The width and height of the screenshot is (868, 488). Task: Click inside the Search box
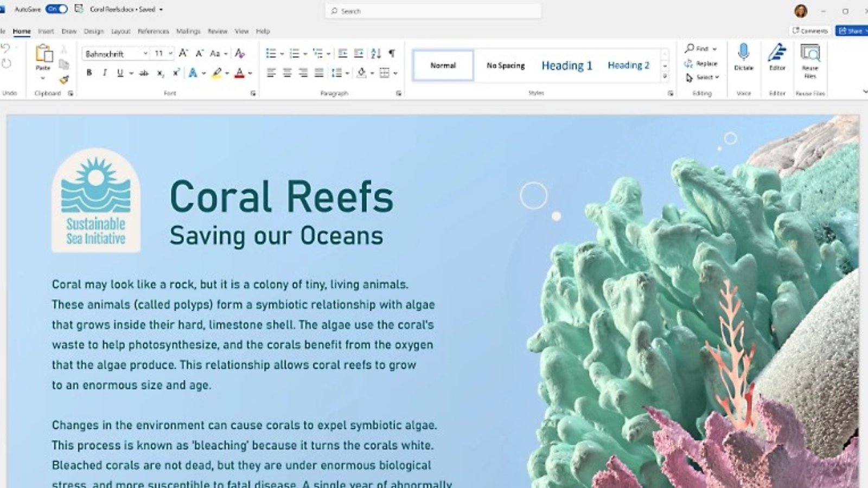[x=433, y=11]
